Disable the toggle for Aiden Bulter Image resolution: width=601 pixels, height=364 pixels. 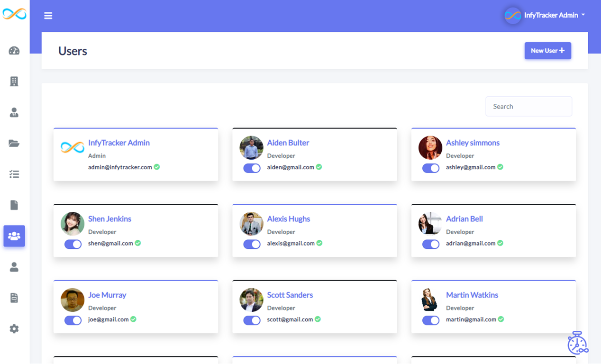(x=252, y=168)
